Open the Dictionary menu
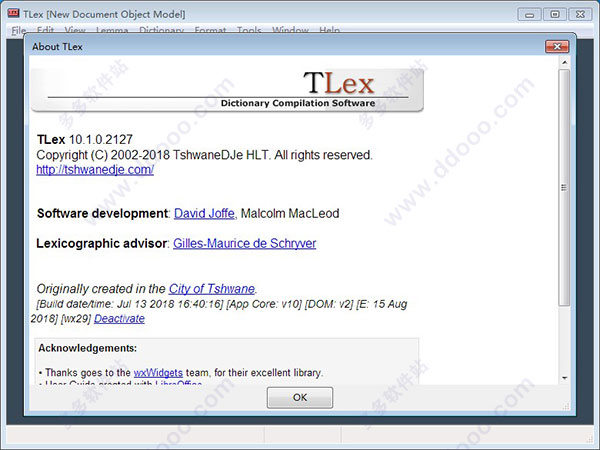Image resolution: width=600 pixels, height=450 pixels. pos(161,30)
